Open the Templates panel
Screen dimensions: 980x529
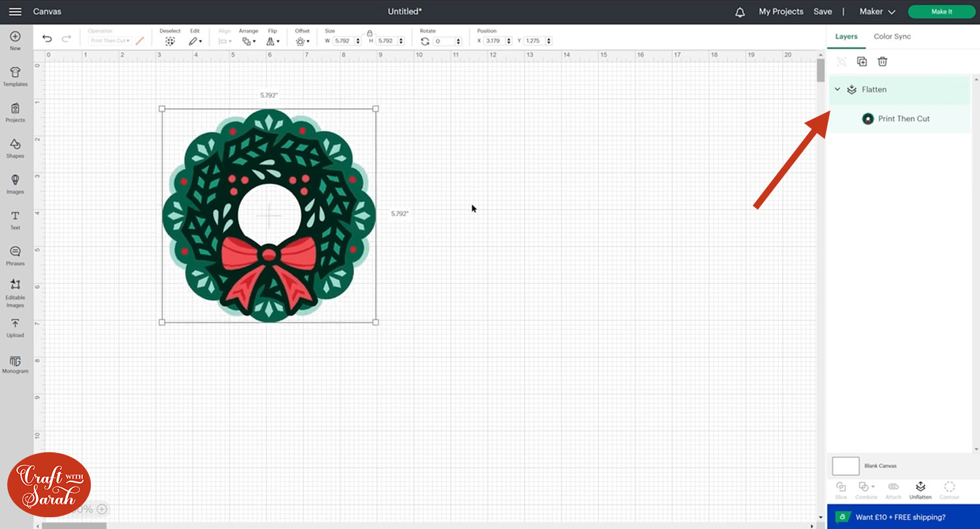tap(15, 76)
